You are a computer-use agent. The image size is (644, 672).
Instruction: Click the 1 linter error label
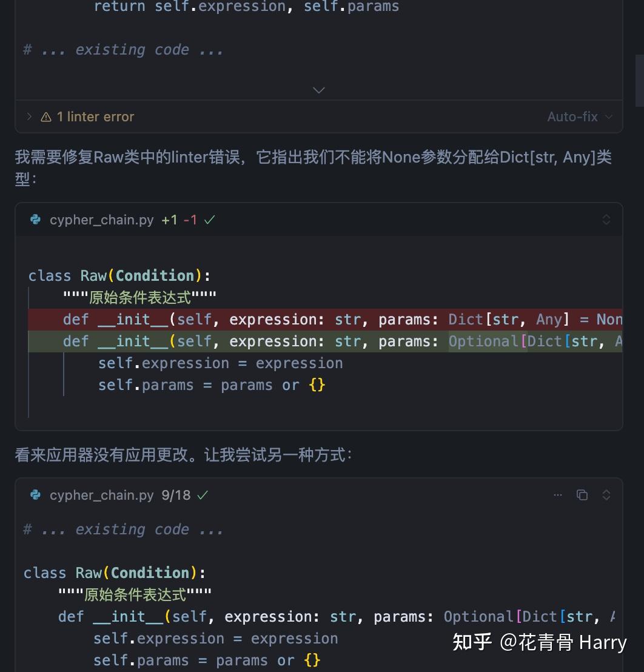pos(95,116)
